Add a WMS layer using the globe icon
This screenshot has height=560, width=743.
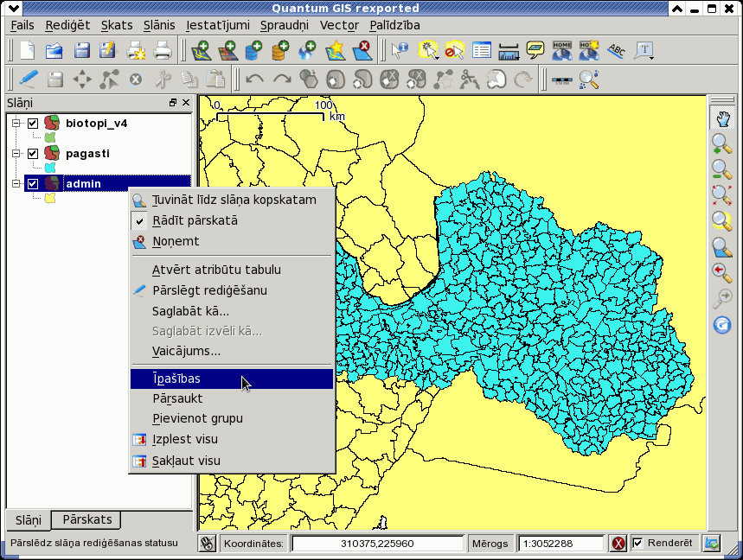[308, 50]
